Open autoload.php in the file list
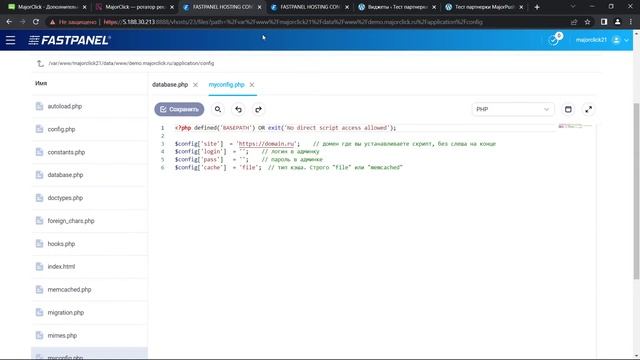 click(x=89, y=106)
